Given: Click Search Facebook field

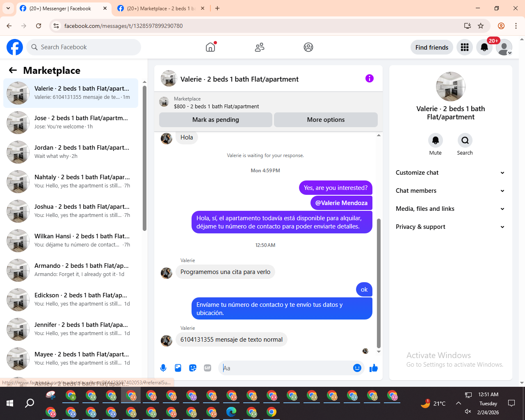Looking at the screenshot, I should point(84,47).
